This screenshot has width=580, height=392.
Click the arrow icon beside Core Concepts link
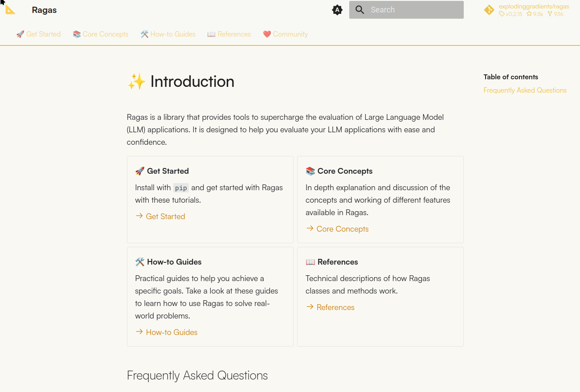[x=310, y=229]
